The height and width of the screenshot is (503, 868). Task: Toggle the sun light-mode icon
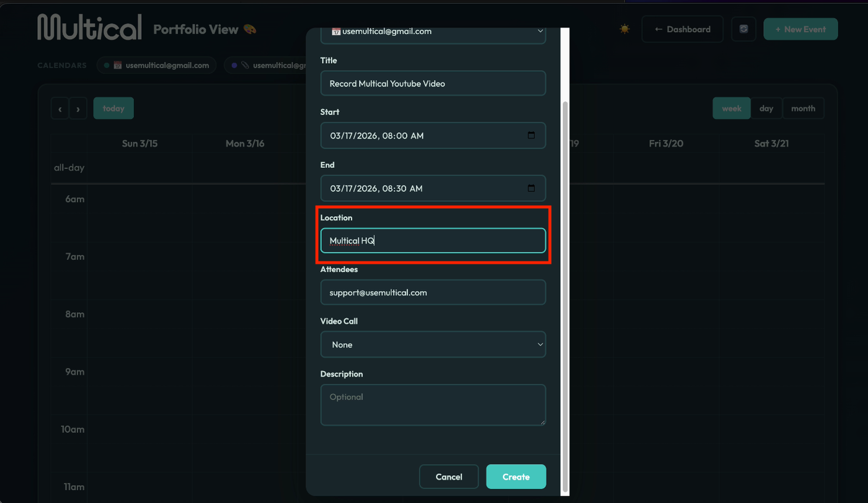tap(624, 29)
